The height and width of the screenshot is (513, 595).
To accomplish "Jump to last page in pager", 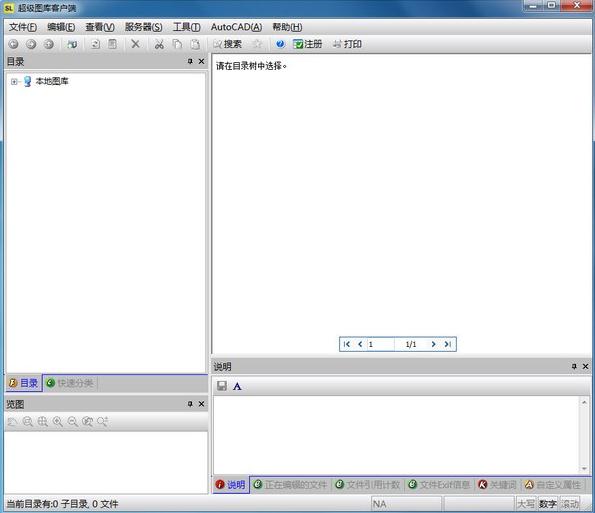I will pos(448,344).
